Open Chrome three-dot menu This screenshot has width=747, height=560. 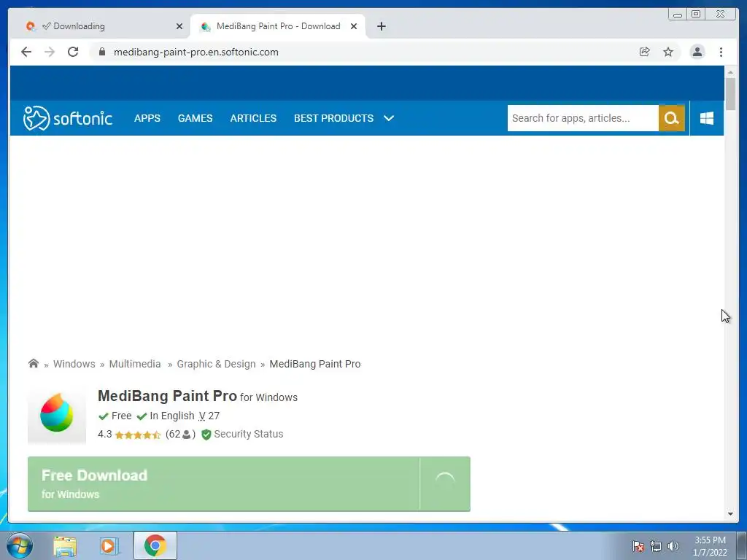click(721, 52)
